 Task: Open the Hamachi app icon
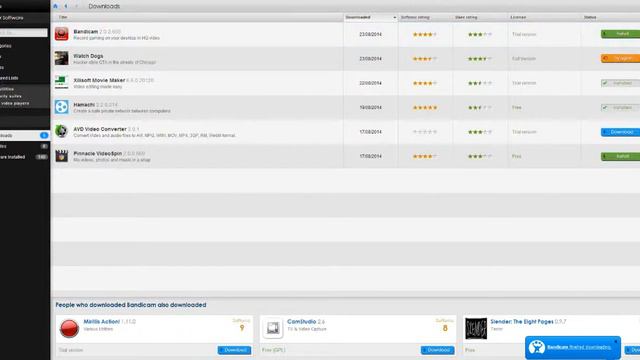pos(62,107)
